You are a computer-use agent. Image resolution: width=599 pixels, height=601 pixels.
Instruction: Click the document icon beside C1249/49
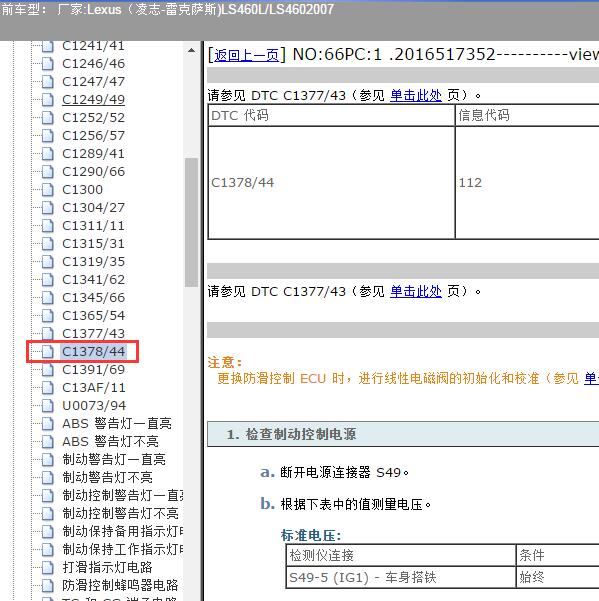(x=48, y=100)
